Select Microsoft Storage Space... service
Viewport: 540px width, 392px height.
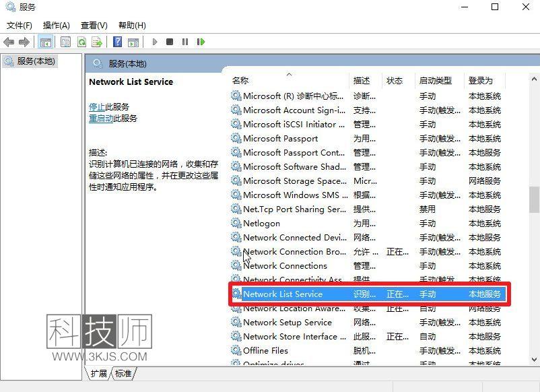[367, 181]
